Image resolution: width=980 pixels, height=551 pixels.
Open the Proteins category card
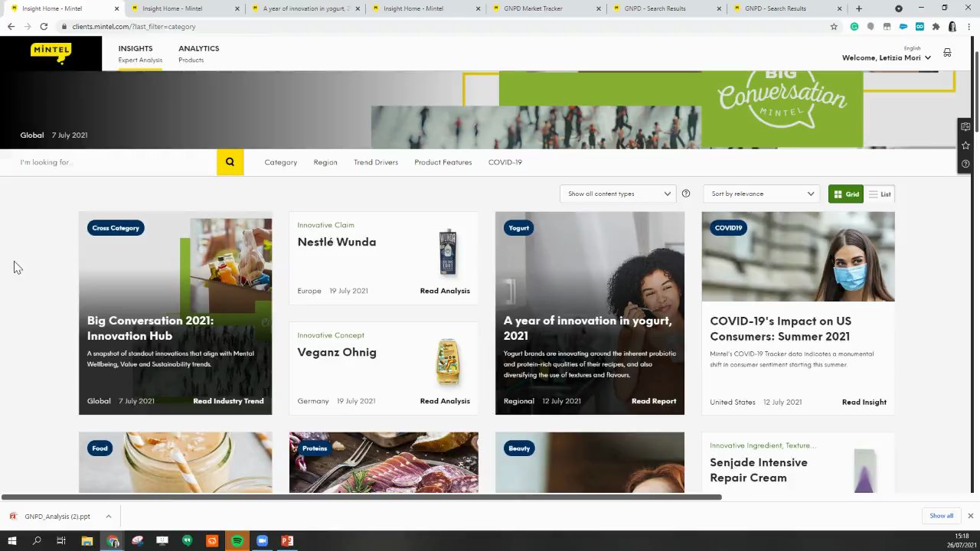pyautogui.click(x=384, y=463)
